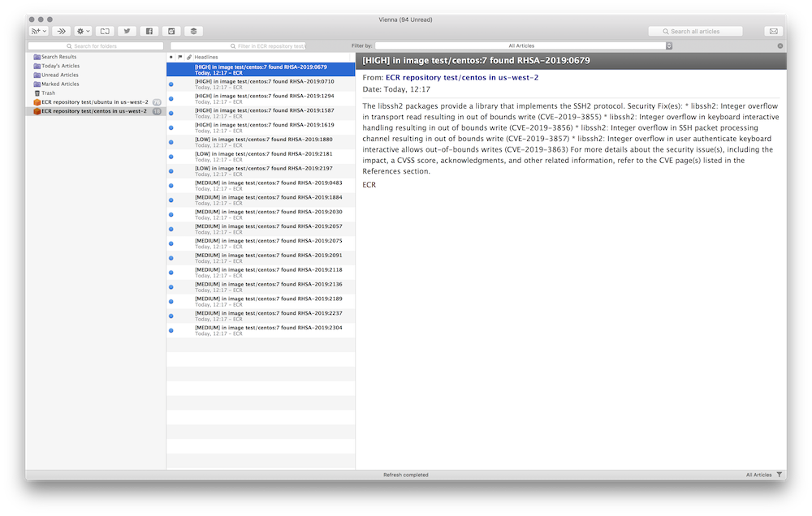The width and height of the screenshot is (812, 516).
Task: Open ECR repository test/centos link in article
Action: tap(462, 78)
